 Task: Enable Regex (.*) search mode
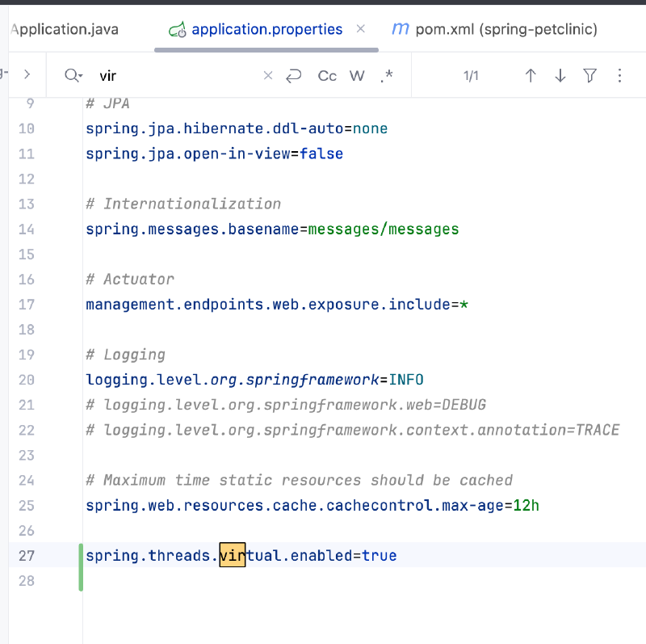coord(386,75)
